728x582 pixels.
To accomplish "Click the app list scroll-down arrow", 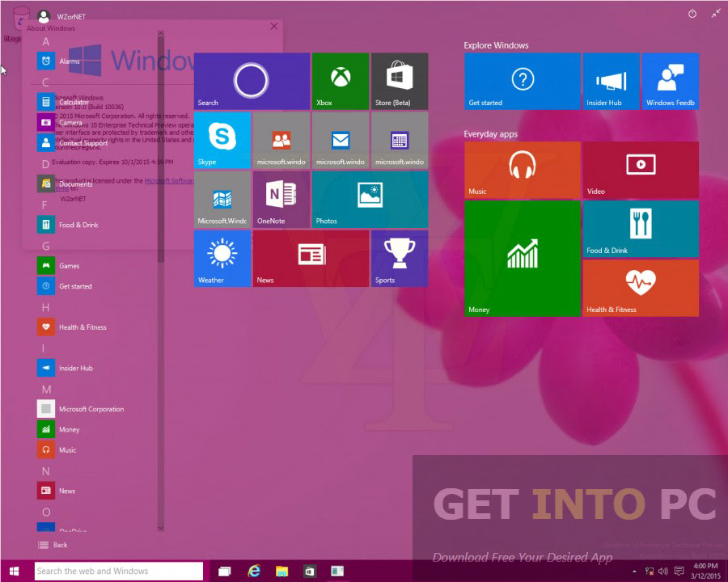I will [x=161, y=527].
